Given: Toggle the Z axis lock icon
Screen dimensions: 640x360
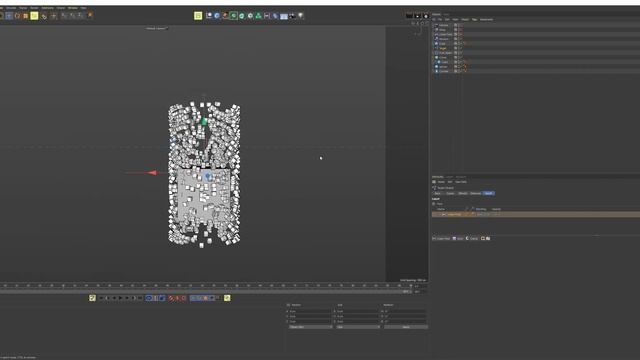Looking at the screenshot, I should (80, 16).
